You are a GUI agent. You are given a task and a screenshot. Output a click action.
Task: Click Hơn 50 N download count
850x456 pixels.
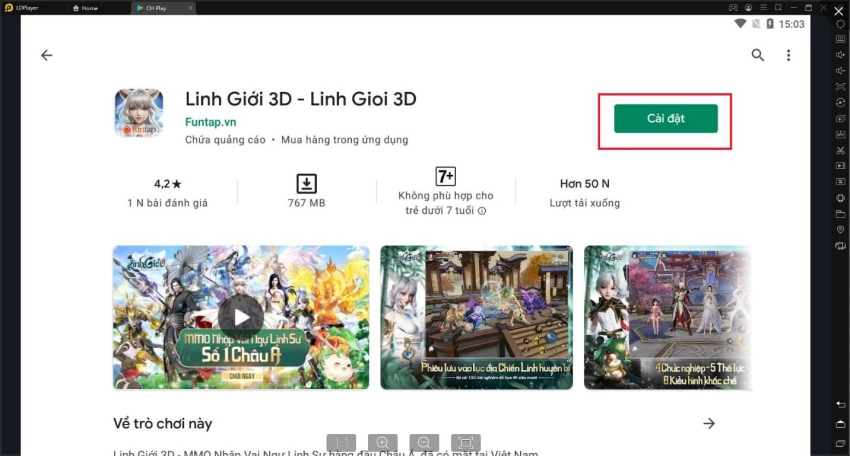click(584, 184)
